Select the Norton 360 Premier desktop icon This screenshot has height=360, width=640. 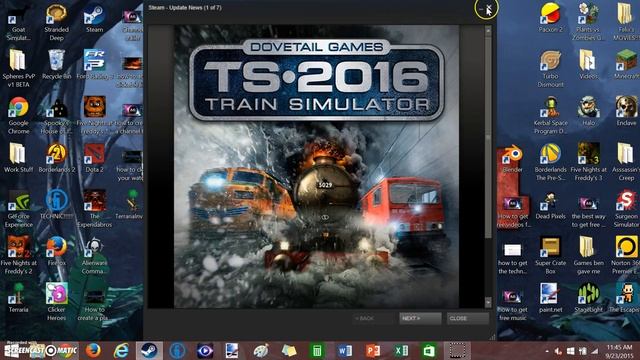point(627,256)
